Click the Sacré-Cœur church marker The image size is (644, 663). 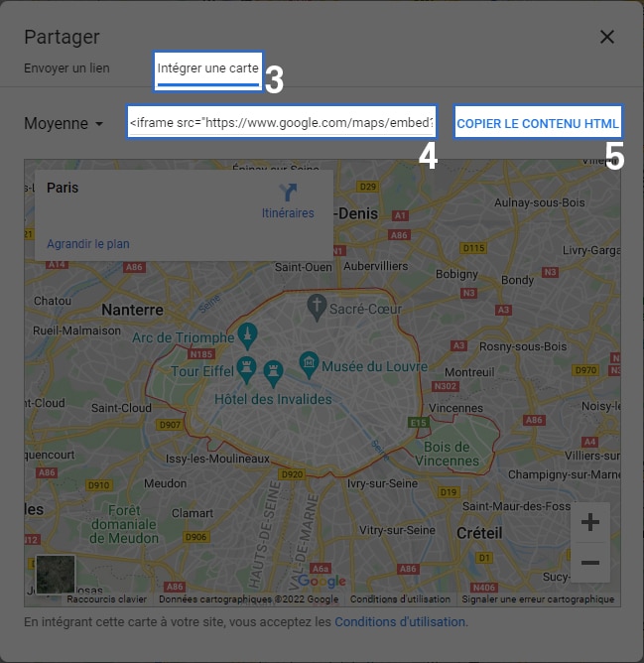(x=317, y=304)
